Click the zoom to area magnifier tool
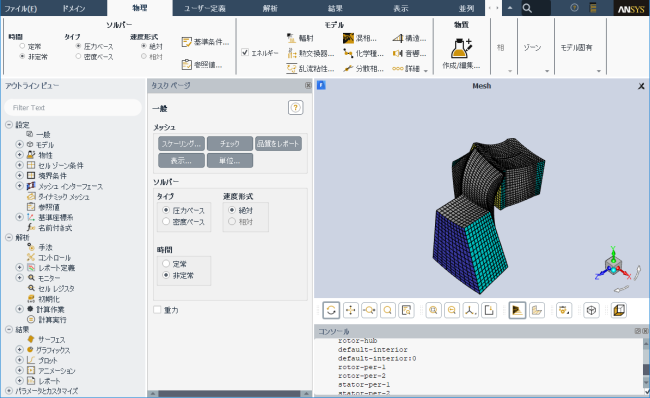The height and width of the screenshot is (398, 650). coord(388,310)
